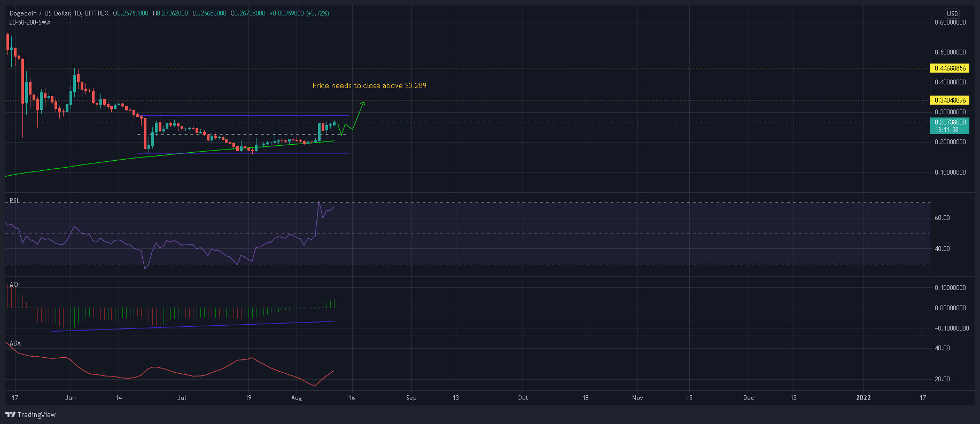Click the 0.40000000 price axis label

950,82
